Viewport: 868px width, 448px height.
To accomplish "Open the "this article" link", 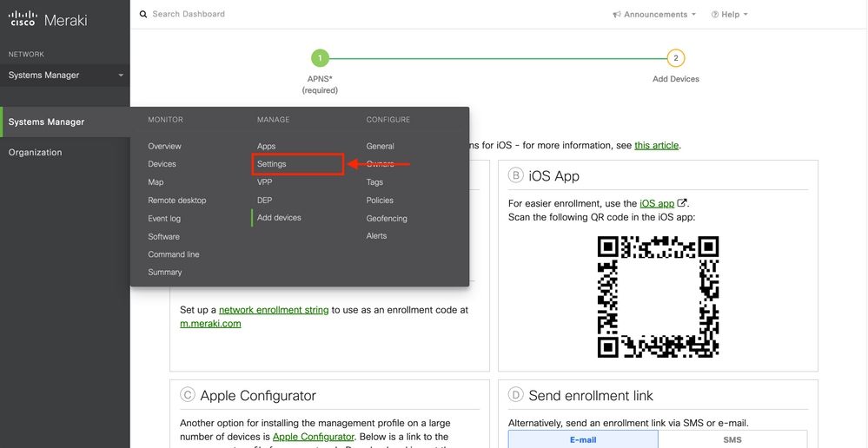I will click(656, 145).
